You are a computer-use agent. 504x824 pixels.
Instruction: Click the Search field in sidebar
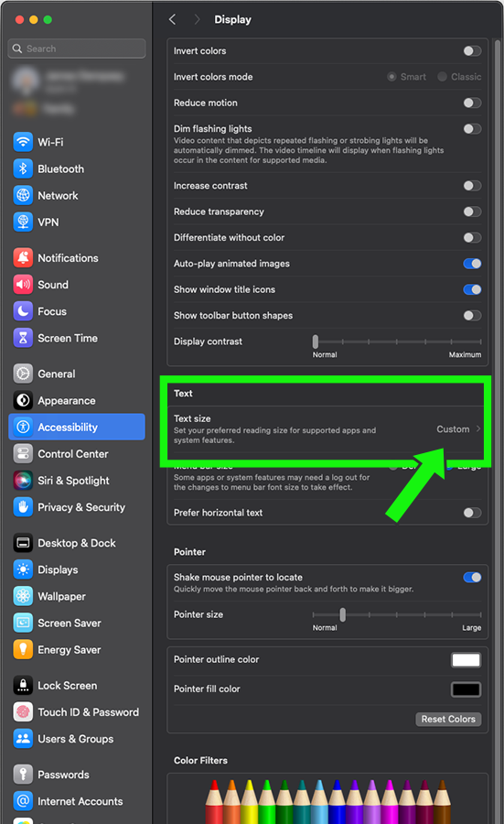[x=77, y=49]
